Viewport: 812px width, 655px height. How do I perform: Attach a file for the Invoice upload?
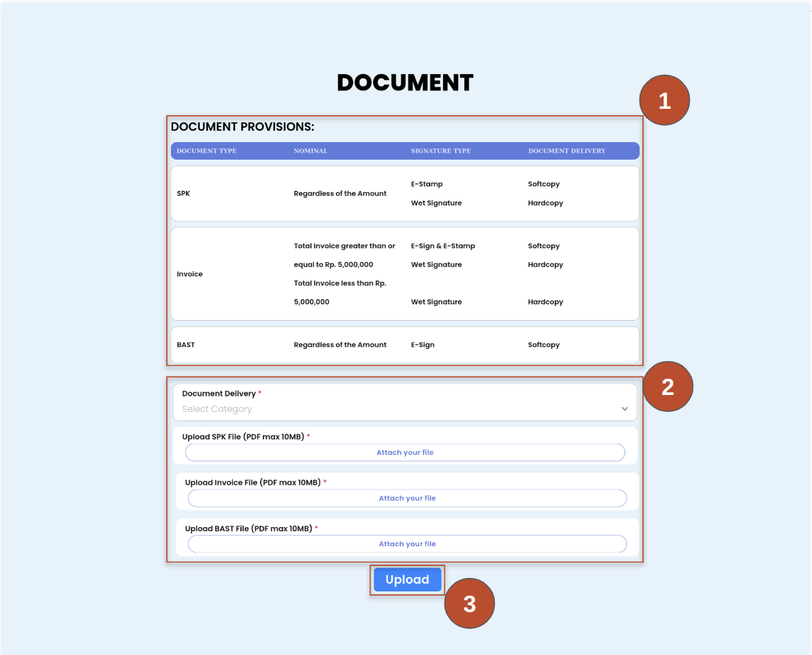click(x=407, y=498)
